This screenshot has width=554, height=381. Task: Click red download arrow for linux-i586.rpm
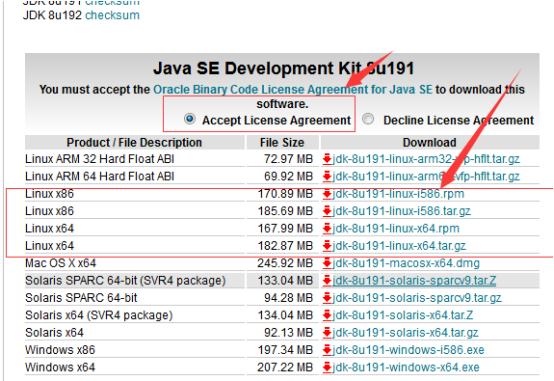pos(327,194)
